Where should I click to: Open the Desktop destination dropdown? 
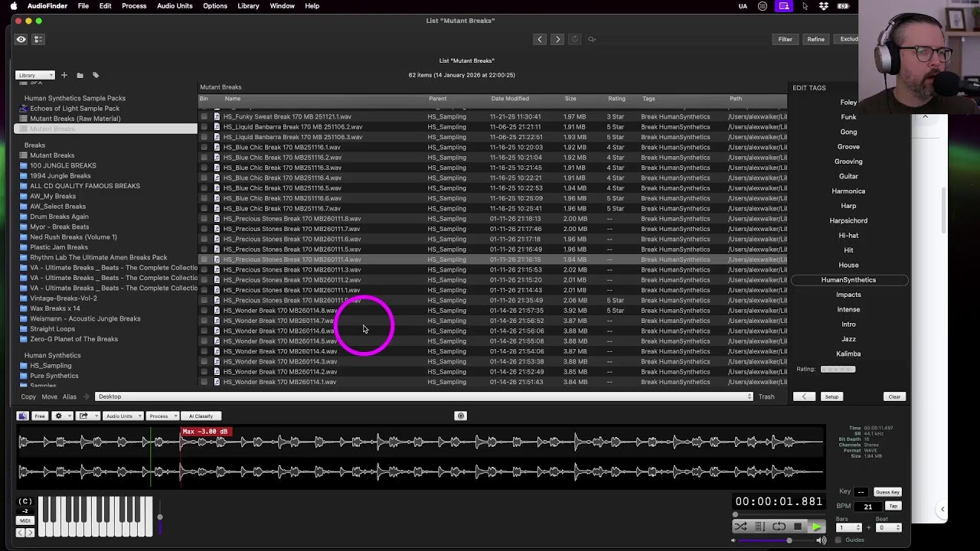click(424, 396)
